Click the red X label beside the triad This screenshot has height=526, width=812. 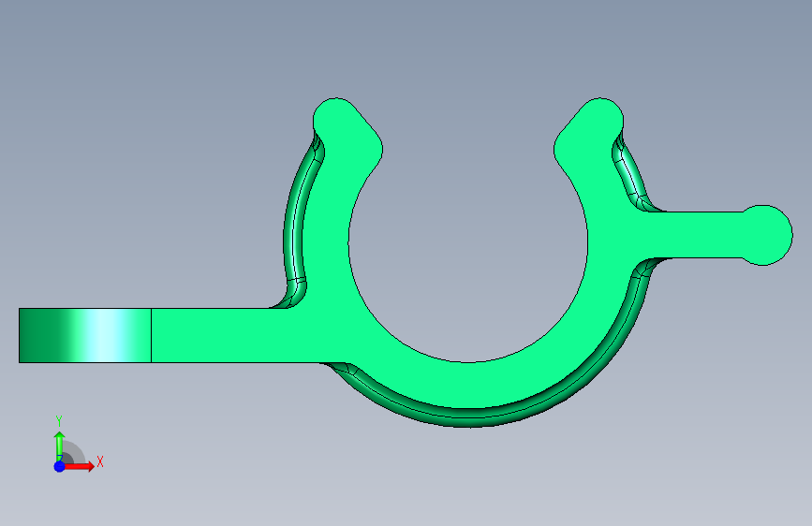(x=100, y=461)
